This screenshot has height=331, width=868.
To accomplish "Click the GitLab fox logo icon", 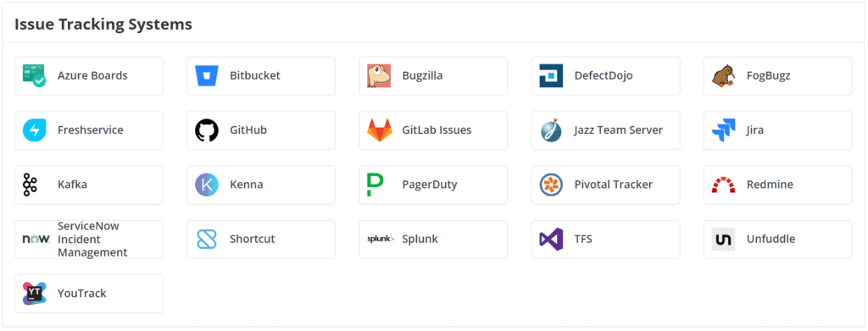I will tap(379, 130).
